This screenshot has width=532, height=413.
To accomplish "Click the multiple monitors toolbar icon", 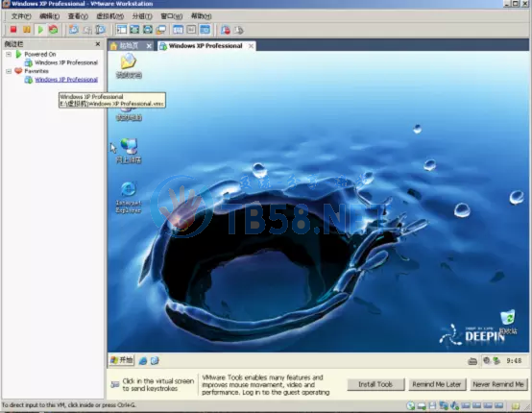I will [160, 30].
